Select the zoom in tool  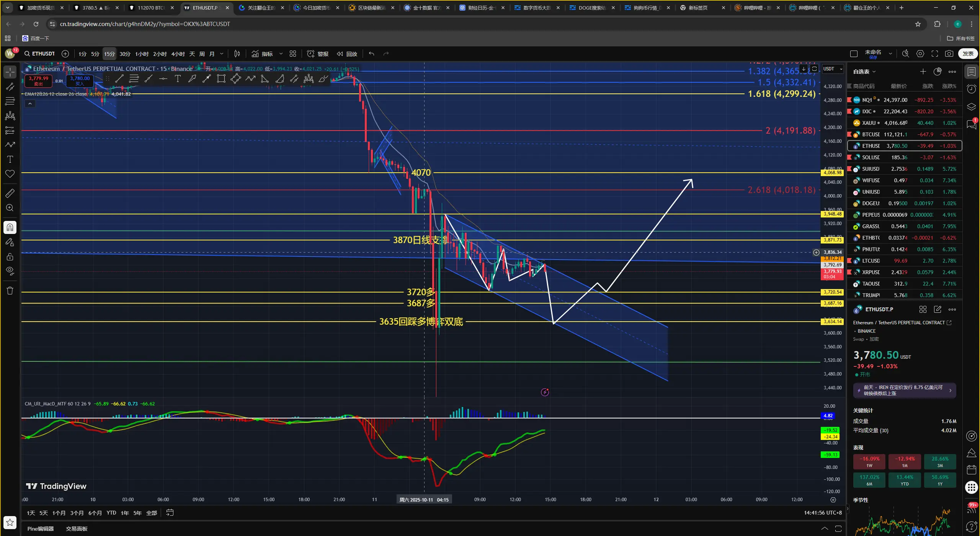[x=10, y=208]
